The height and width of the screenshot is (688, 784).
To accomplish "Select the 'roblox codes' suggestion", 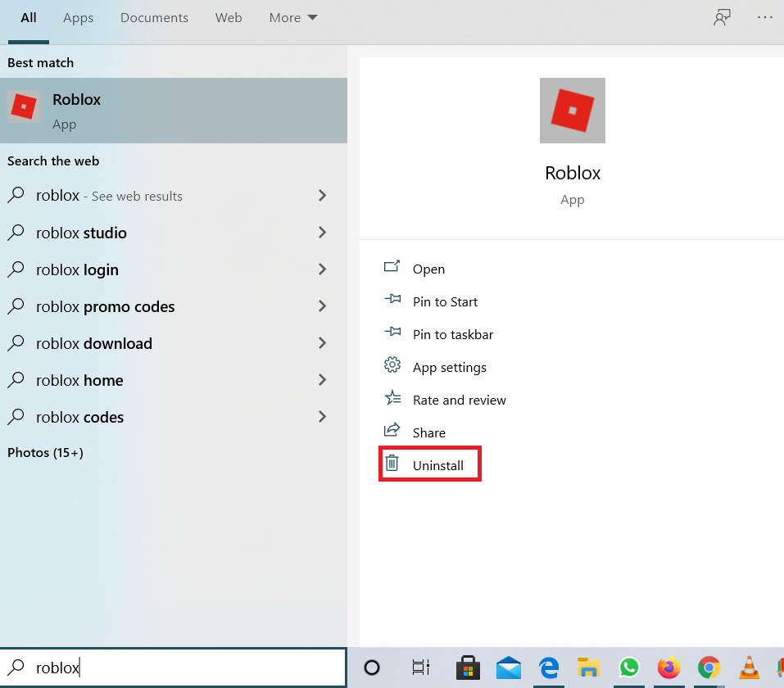I will [x=174, y=417].
